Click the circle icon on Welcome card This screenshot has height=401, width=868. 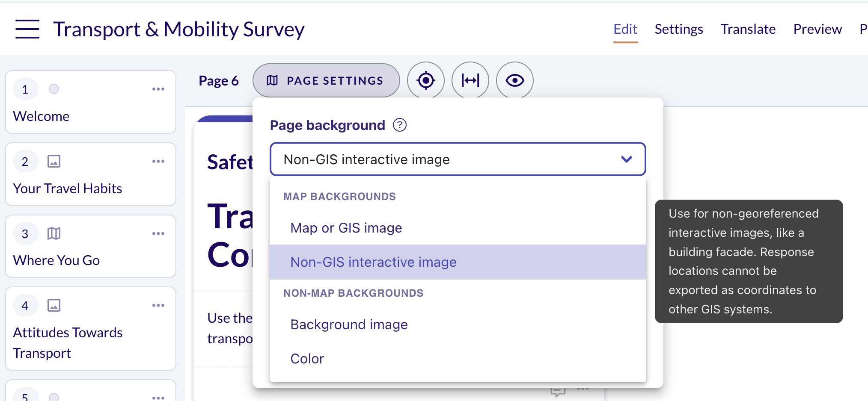[54, 89]
